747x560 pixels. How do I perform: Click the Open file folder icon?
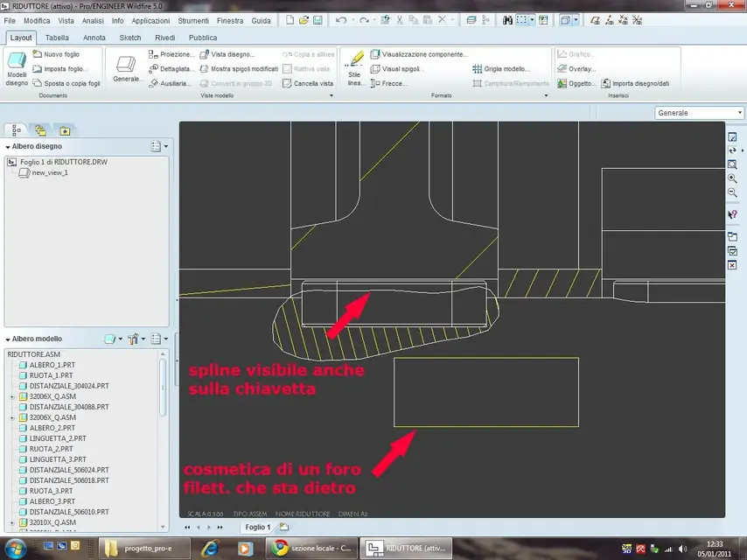pos(304,20)
